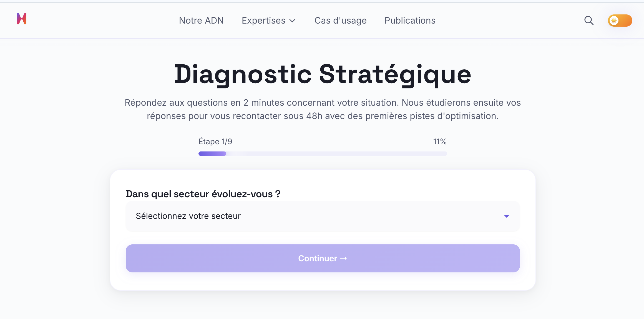Open the 'Sélectionnez votre secteur' dropdown
The image size is (644, 319).
(322, 216)
